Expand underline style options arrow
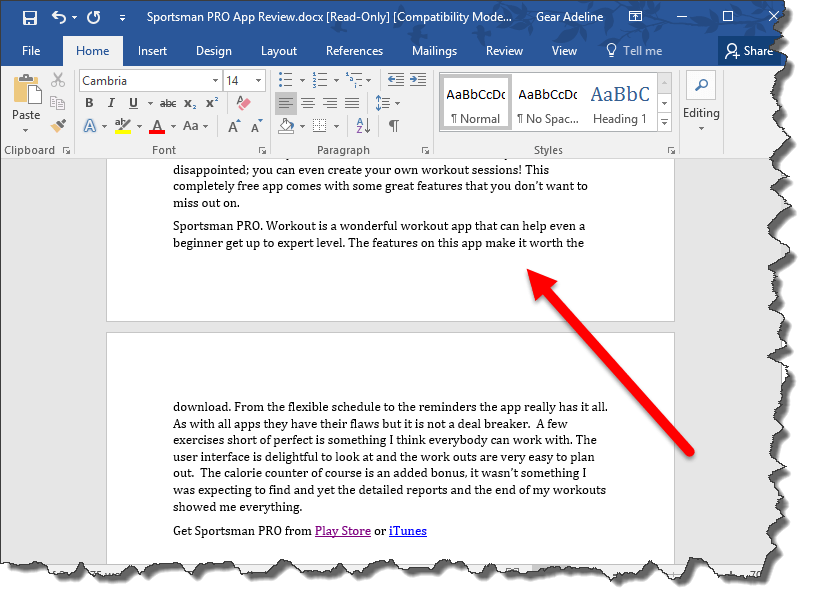Image resolution: width=813 pixels, height=602 pixels. (x=150, y=103)
